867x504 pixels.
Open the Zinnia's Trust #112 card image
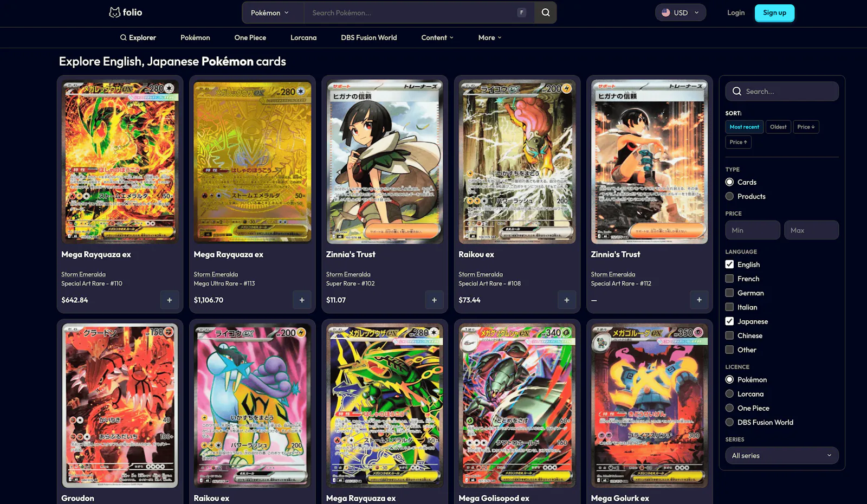click(650, 161)
